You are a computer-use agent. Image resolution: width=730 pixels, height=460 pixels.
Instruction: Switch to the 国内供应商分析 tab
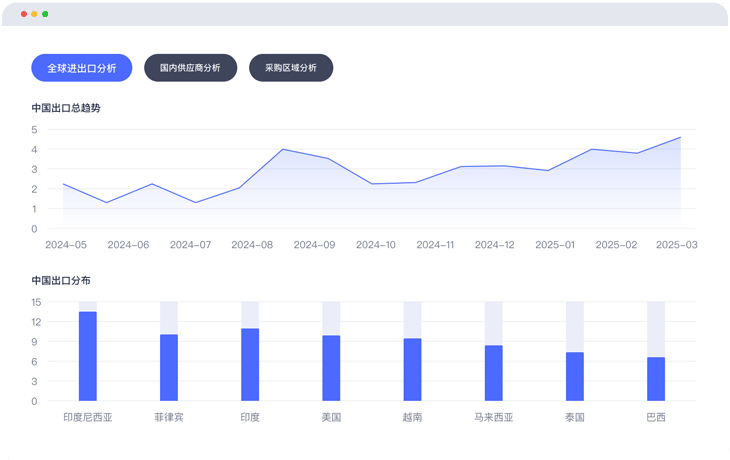(x=190, y=68)
